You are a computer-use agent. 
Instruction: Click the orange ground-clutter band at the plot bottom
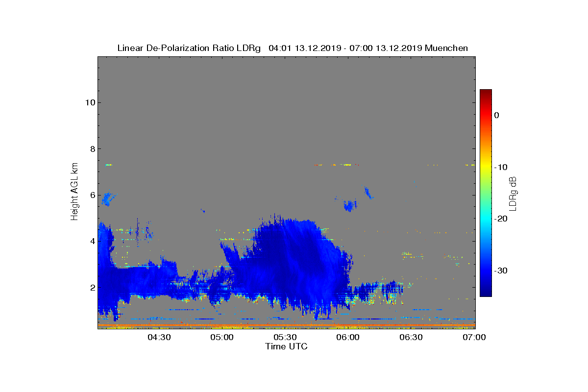click(x=287, y=325)
